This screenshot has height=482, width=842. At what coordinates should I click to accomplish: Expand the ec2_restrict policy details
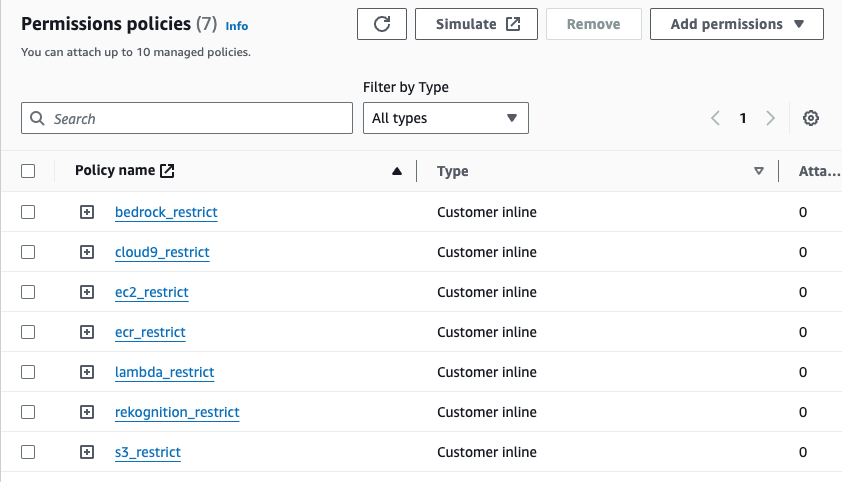tap(87, 292)
